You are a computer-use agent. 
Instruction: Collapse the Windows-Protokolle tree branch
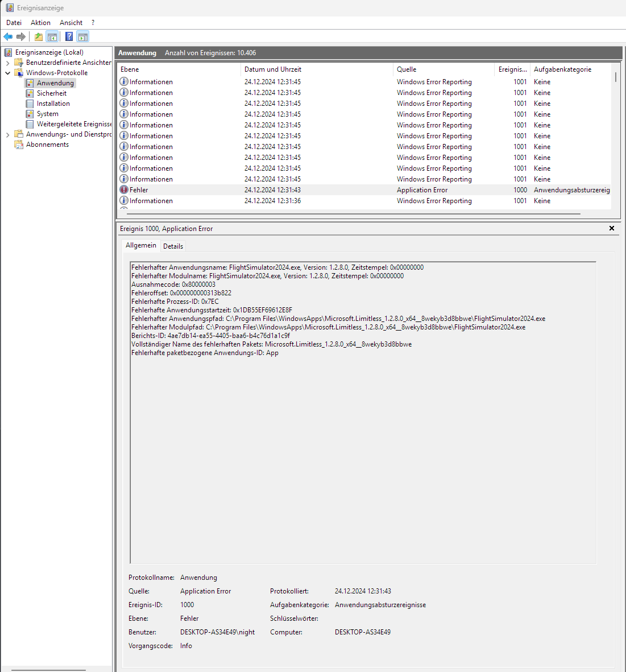click(x=7, y=72)
